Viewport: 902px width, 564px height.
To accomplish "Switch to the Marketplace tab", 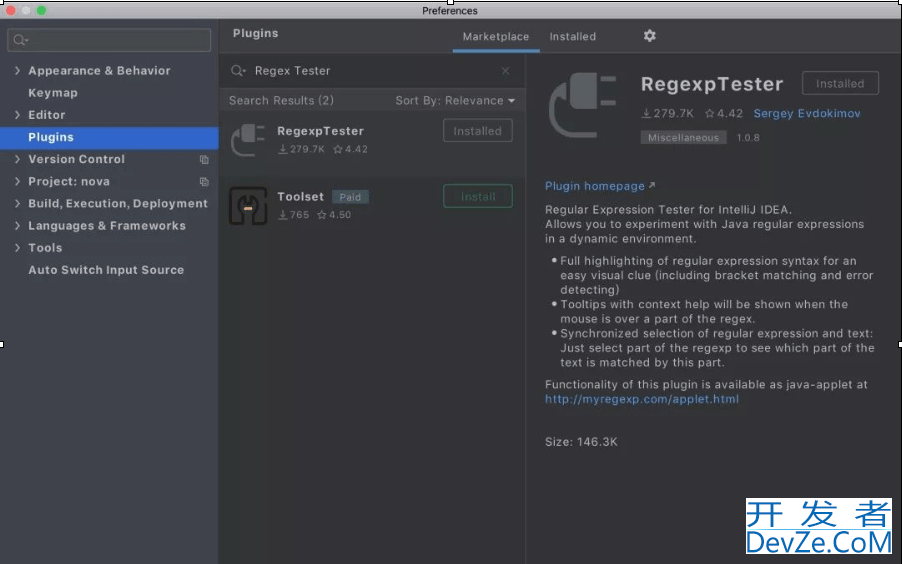I will click(496, 36).
